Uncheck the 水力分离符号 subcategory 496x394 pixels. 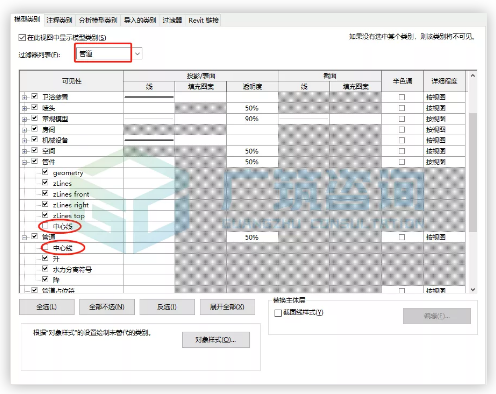pos(45,269)
